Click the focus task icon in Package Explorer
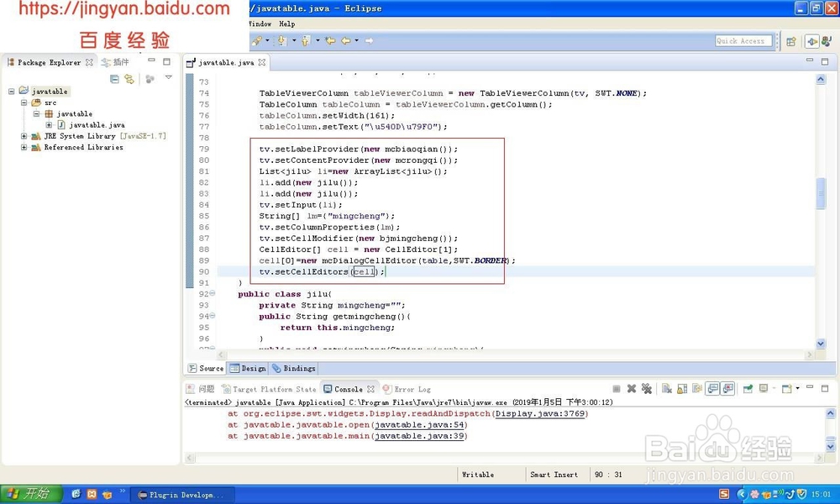840x504 pixels. click(150, 79)
